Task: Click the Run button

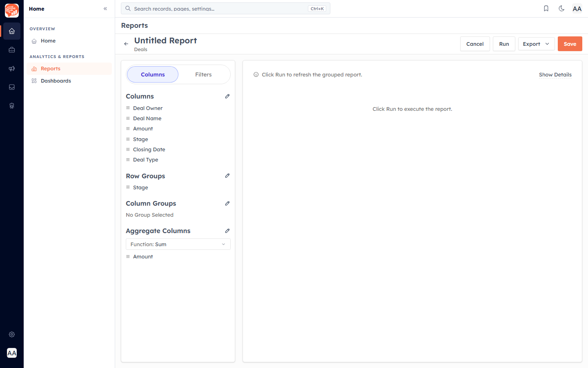Action: [x=504, y=44]
